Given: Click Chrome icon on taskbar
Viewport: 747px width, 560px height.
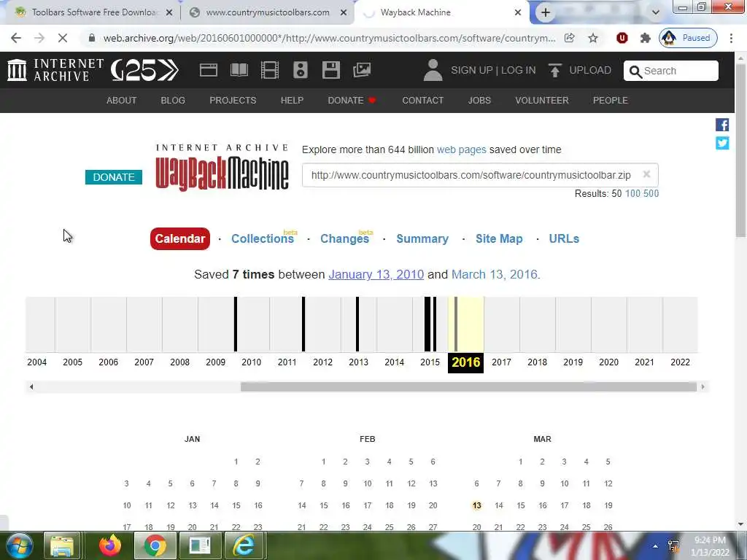Looking at the screenshot, I should tap(155, 545).
